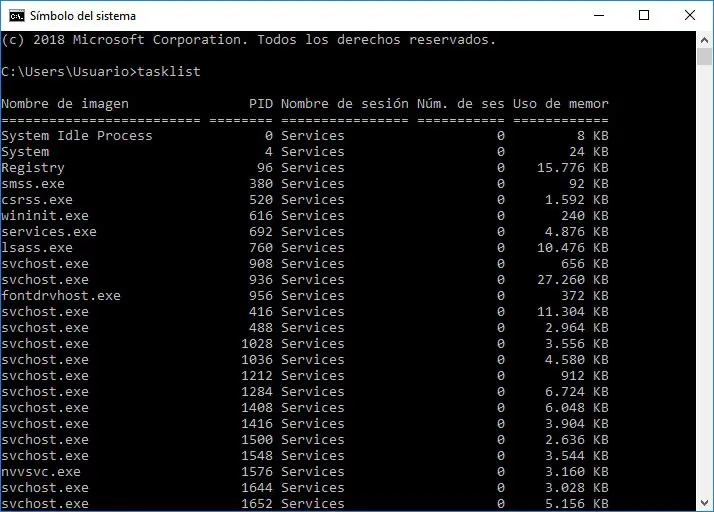
Task: Click PID 936 of svchost.exe
Action: pyautogui.click(x=261, y=280)
